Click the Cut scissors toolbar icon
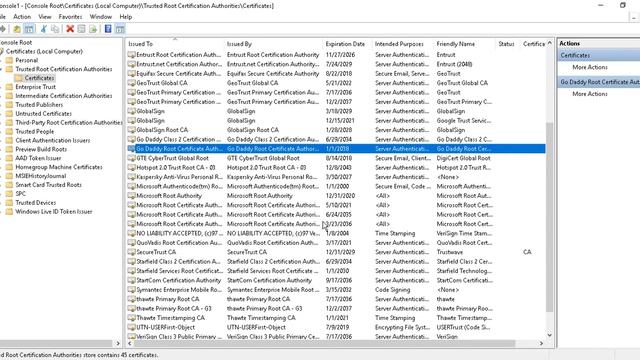Viewport: 640px width, 360px height. click(x=44, y=29)
